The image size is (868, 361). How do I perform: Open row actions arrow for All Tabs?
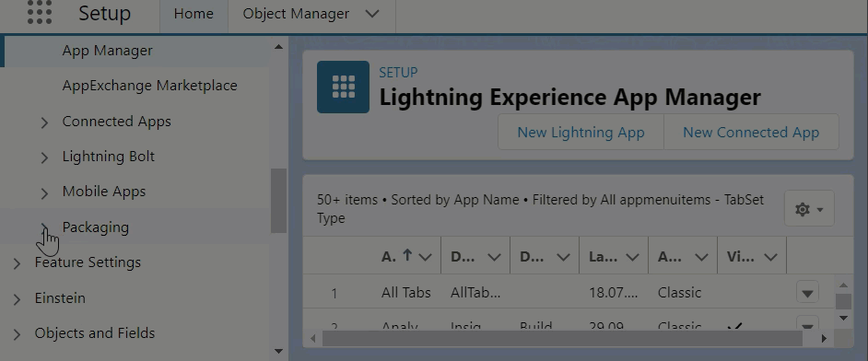tap(807, 293)
